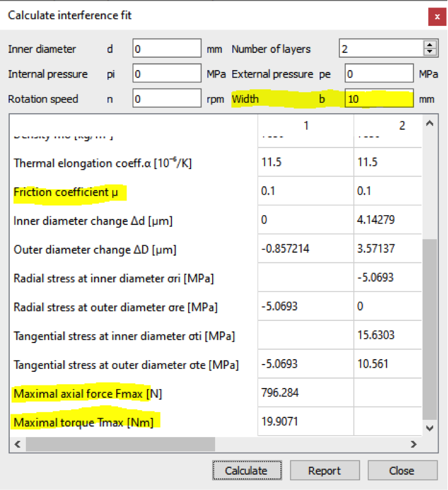This screenshot has height=490, width=448.
Task: Click the Rotation speed input field
Action: coord(167,98)
